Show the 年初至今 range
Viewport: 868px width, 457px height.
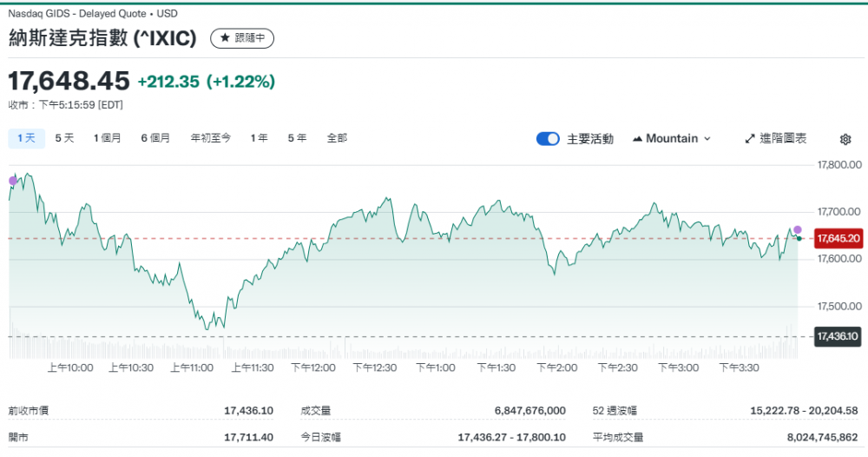tap(211, 137)
